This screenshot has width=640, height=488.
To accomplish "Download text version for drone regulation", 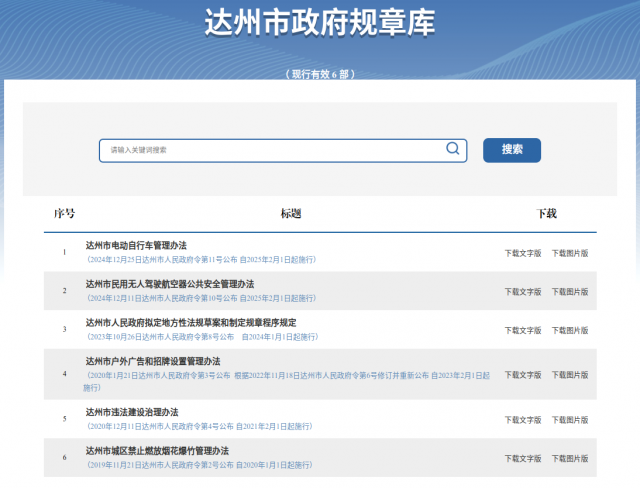I will point(522,292).
